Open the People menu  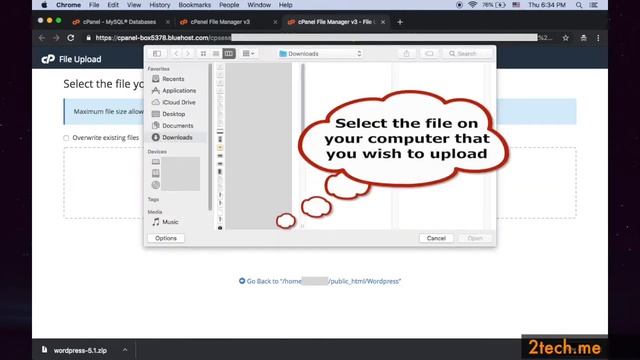(229, 5)
